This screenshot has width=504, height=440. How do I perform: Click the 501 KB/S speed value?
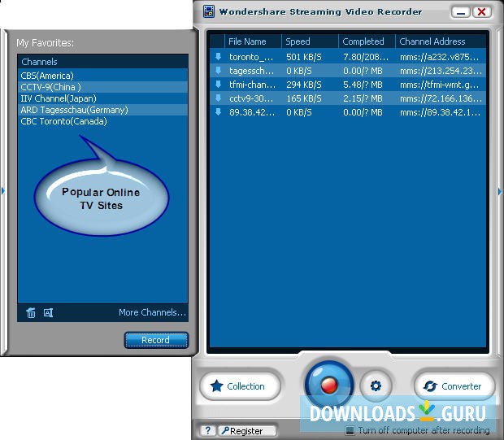click(x=304, y=57)
